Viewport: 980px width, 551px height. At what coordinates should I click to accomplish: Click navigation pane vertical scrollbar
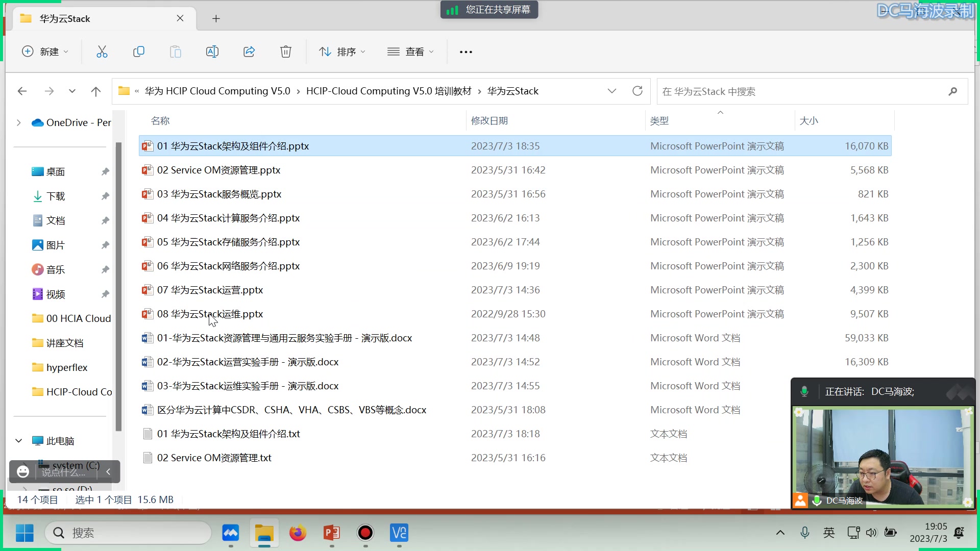pos(118,286)
